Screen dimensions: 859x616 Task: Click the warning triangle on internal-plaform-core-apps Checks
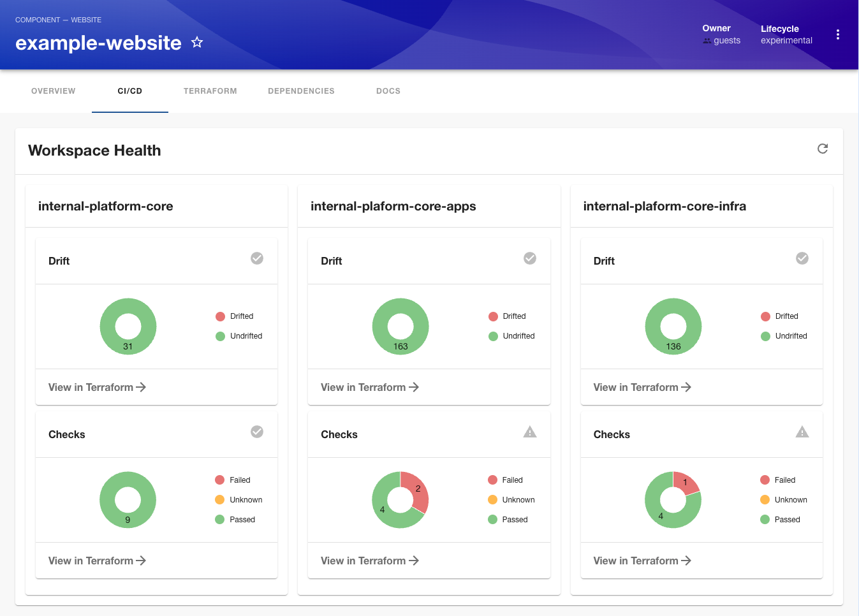tap(529, 432)
